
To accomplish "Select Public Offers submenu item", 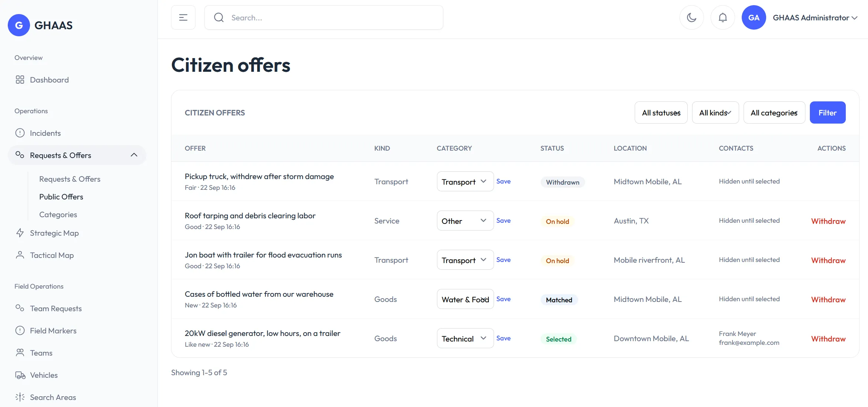I will point(61,197).
